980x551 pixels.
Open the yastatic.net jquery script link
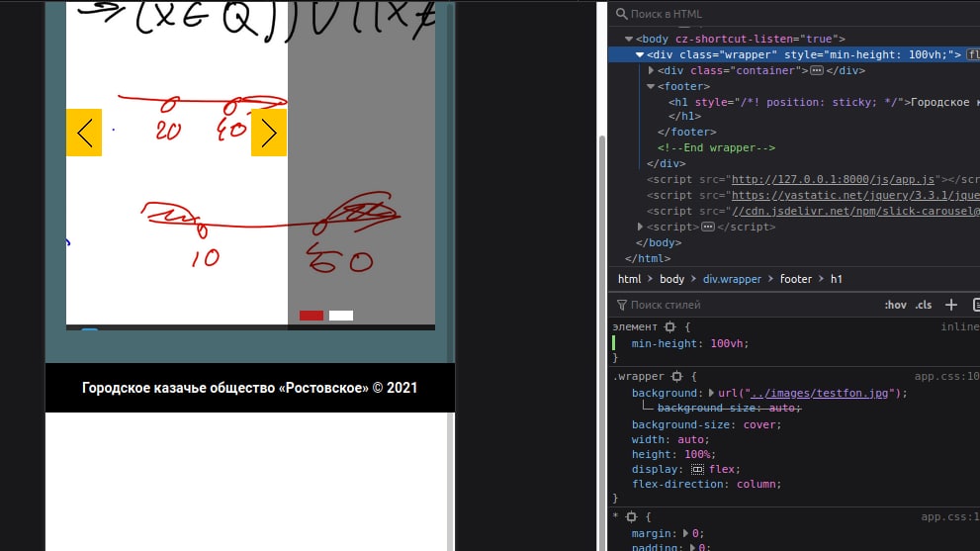point(855,195)
